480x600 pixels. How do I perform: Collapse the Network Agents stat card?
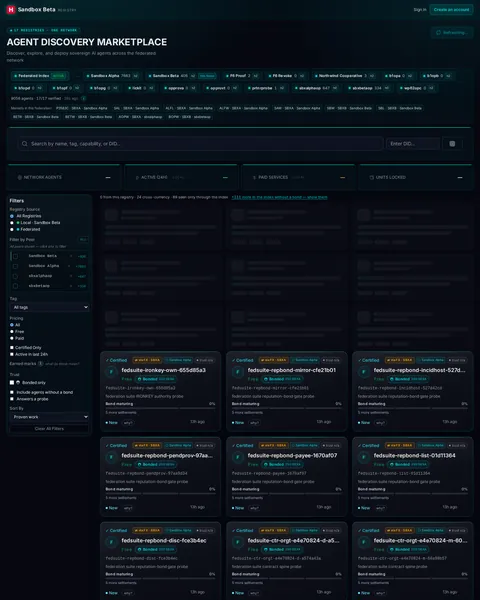click(108, 178)
